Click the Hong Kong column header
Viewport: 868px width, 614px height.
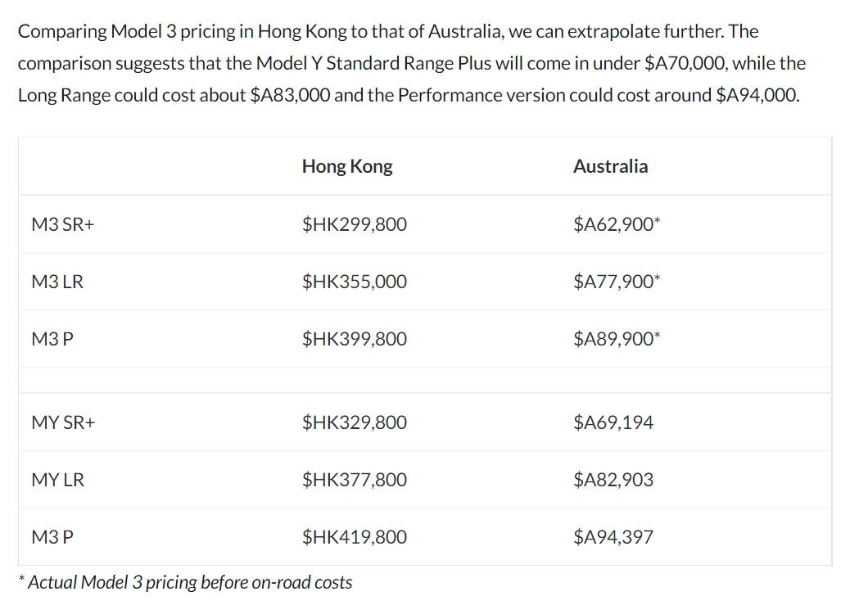[347, 167]
